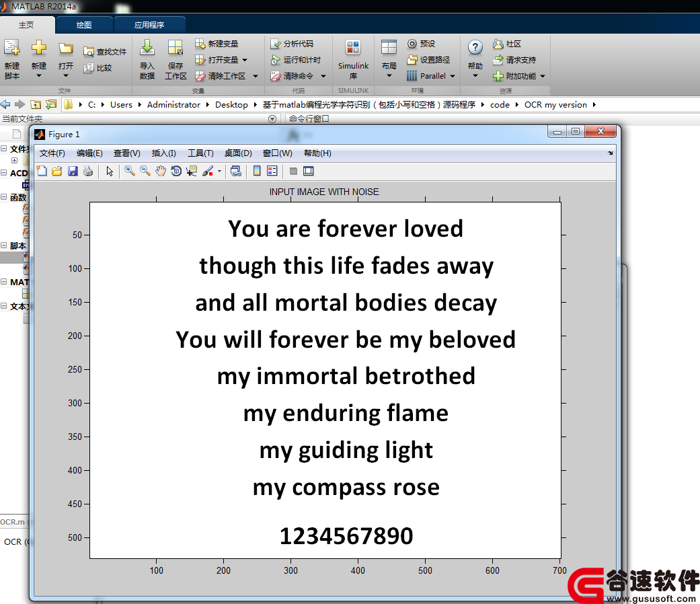Open the 帮助(H) menu in Figure 1
Viewport: 700px width, 604px height.
coord(317,153)
